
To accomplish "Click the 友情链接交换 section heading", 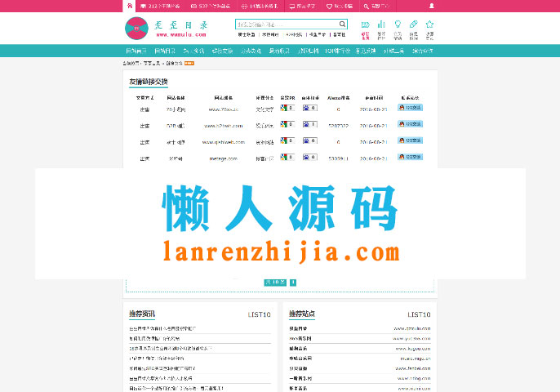I will (149, 82).
